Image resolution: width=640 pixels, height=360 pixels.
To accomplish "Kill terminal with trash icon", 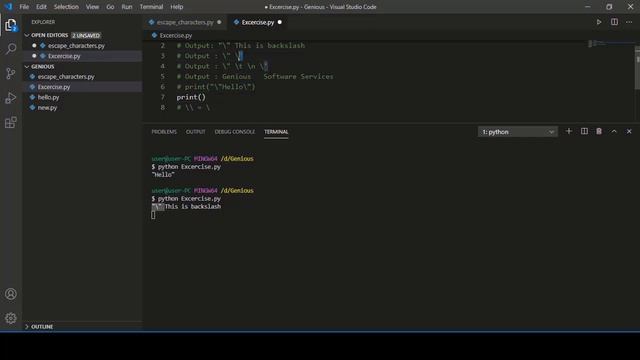I will (599, 131).
